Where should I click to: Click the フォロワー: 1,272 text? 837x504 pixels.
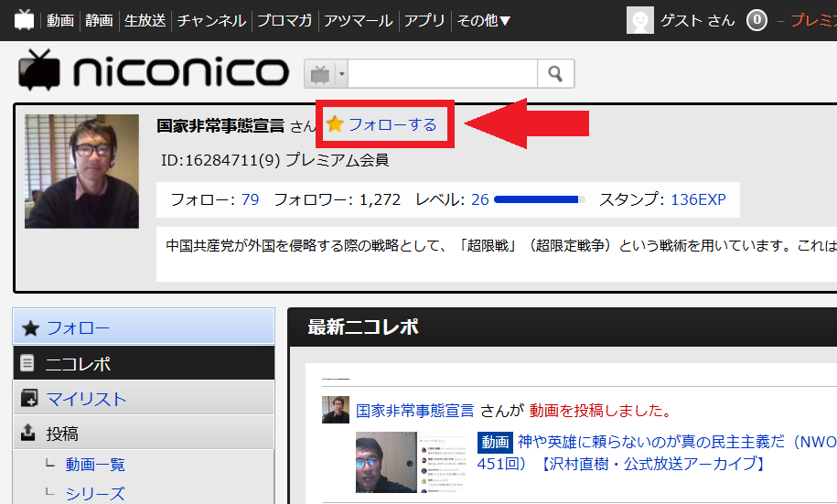(x=337, y=199)
